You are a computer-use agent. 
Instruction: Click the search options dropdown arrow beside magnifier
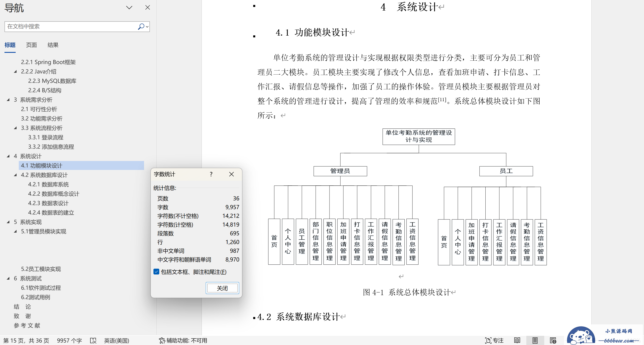tap(147, 26)
